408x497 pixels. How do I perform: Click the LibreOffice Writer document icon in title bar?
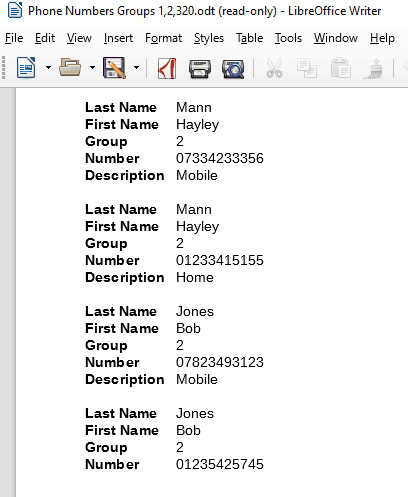click(15, 10)
